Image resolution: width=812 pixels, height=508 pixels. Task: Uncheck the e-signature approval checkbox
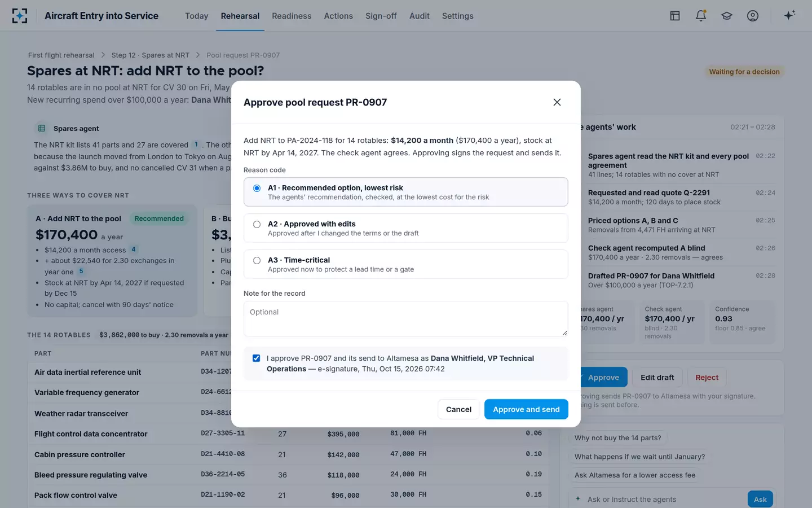[x=257, y=358]
